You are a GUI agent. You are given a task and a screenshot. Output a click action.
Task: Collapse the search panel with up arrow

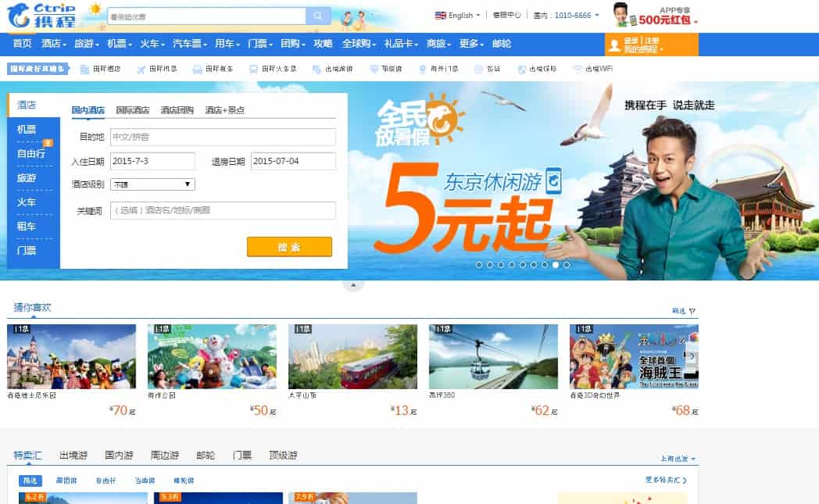(x=353, y=285)
